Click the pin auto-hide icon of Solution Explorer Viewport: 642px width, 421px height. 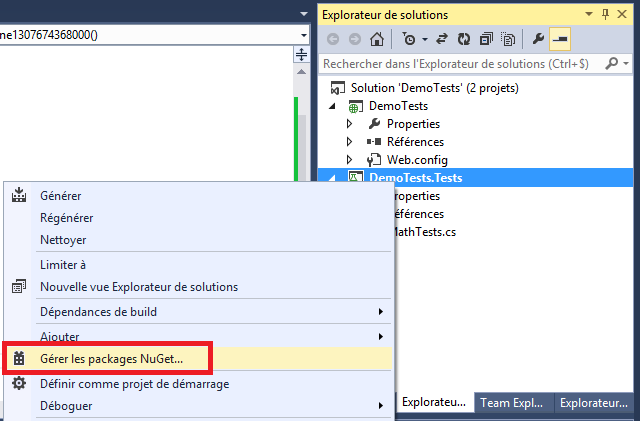tap(605, 14)
